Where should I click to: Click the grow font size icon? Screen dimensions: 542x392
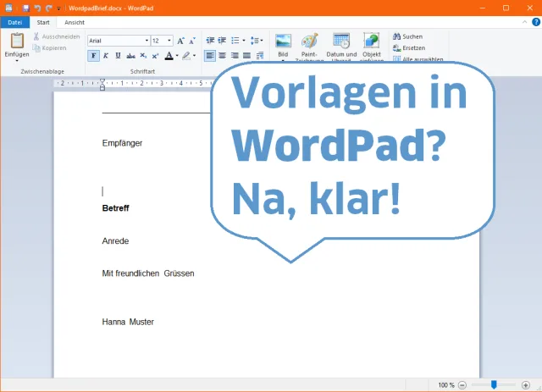181,40
